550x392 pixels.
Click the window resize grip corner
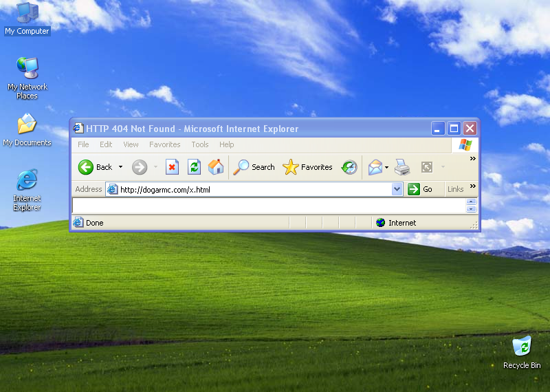click(474, 226)
